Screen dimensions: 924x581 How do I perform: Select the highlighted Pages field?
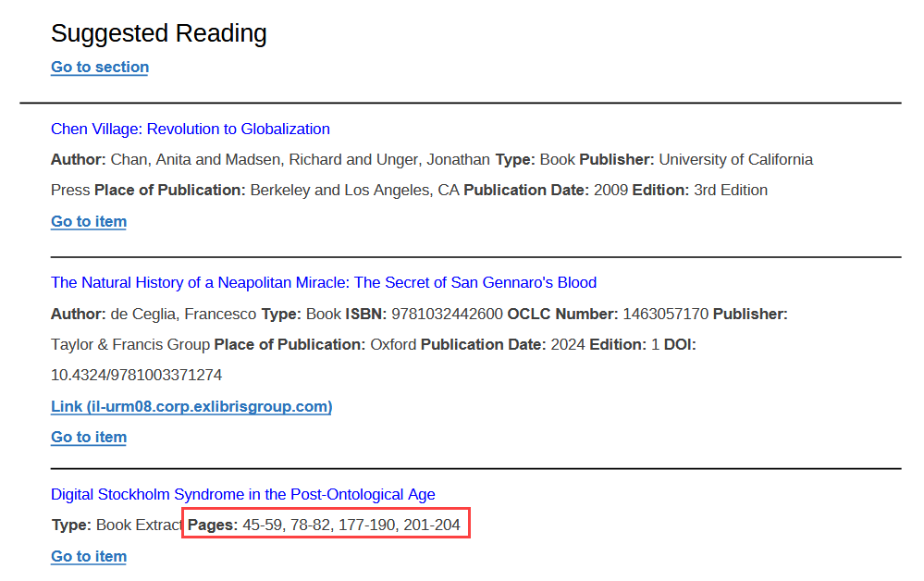coord(326,523)
